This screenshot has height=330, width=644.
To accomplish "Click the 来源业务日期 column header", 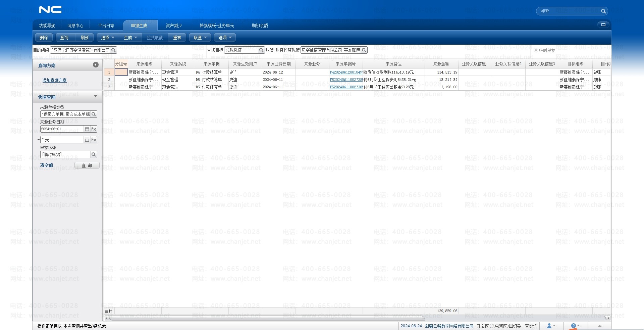I will point(279,64).
